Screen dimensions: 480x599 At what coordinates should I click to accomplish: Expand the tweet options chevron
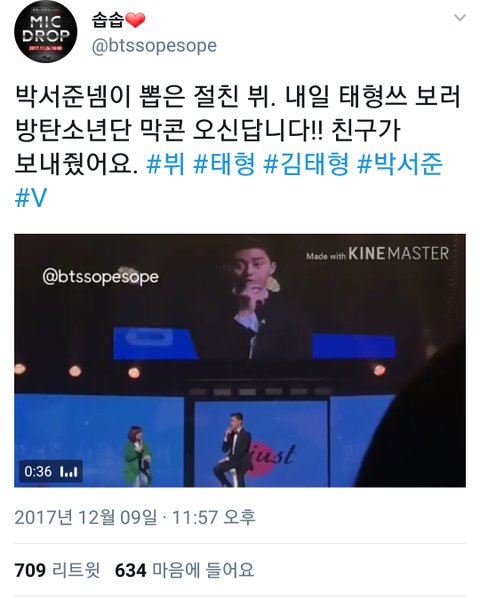(x=460, y=18)
